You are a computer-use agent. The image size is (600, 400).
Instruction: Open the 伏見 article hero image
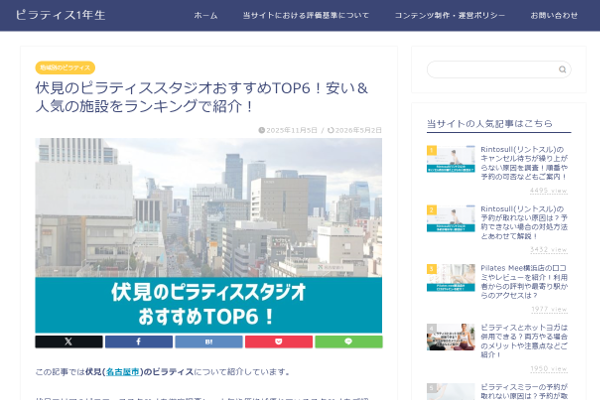[x=209, y=235]
